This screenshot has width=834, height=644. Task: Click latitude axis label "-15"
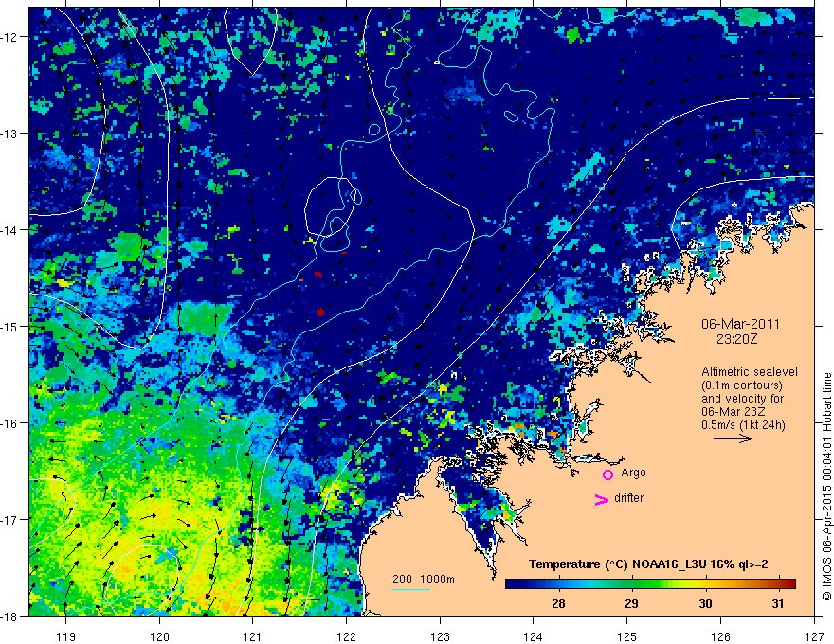click(x=10, y=326)
